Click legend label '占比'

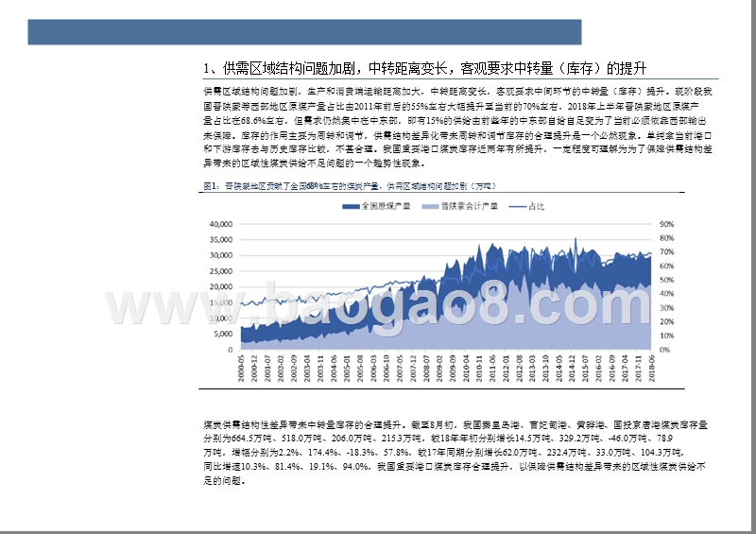point(537,206)
